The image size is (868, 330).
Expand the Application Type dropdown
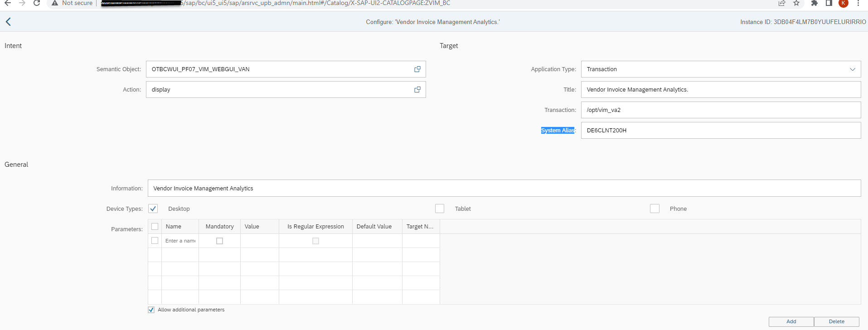853,69
